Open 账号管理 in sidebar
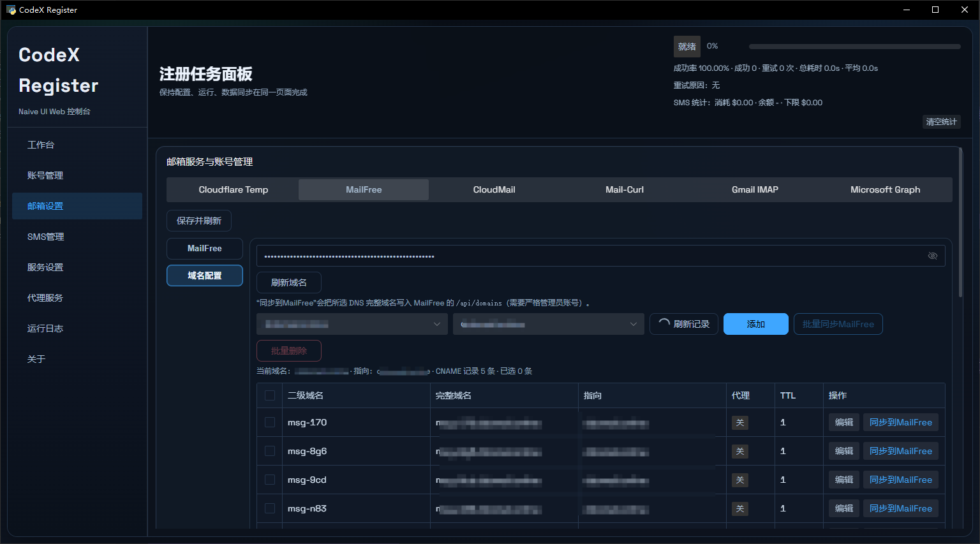The width and height of the screenshot is (980, 544). (77, 175)
